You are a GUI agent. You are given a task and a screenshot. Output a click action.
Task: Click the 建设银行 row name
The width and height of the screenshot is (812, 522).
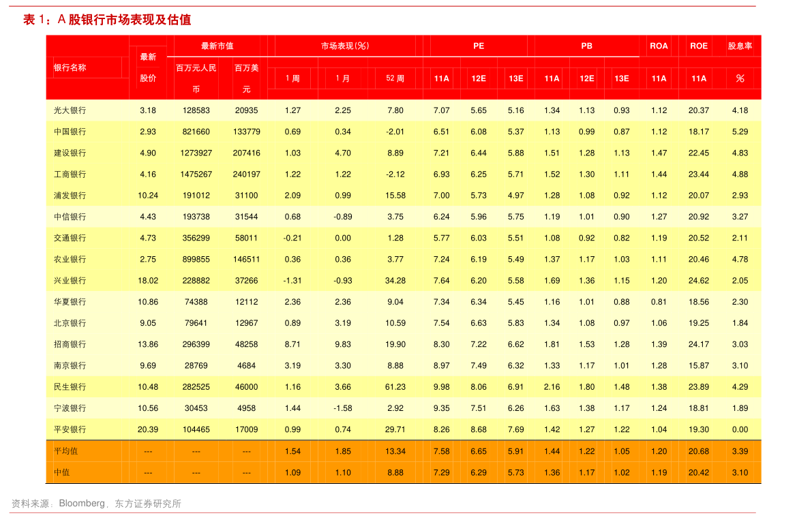[70, 153]
